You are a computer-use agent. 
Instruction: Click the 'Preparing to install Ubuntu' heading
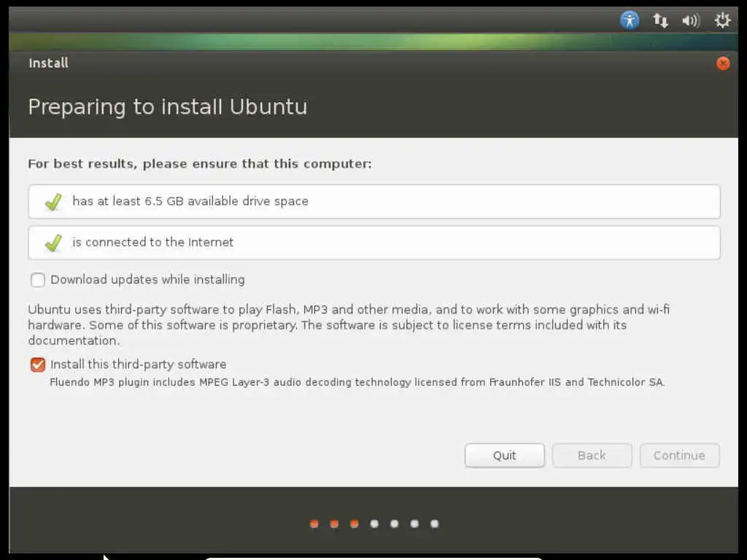168,107
